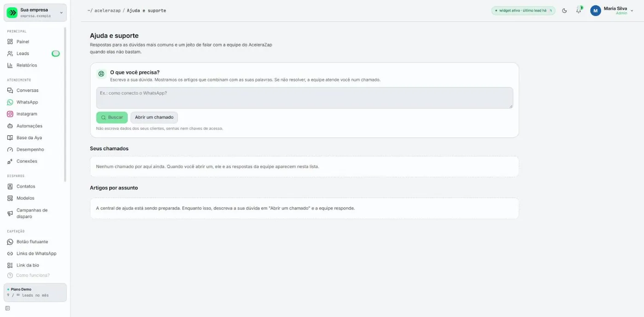Open Modelos templates icon
The height and width of the screenshot is (317, 644).
pyautogui.click(x=10, y=198)
